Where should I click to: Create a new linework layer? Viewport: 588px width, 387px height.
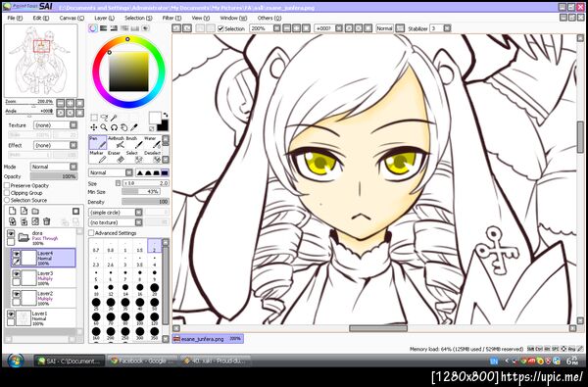point(24,211)
